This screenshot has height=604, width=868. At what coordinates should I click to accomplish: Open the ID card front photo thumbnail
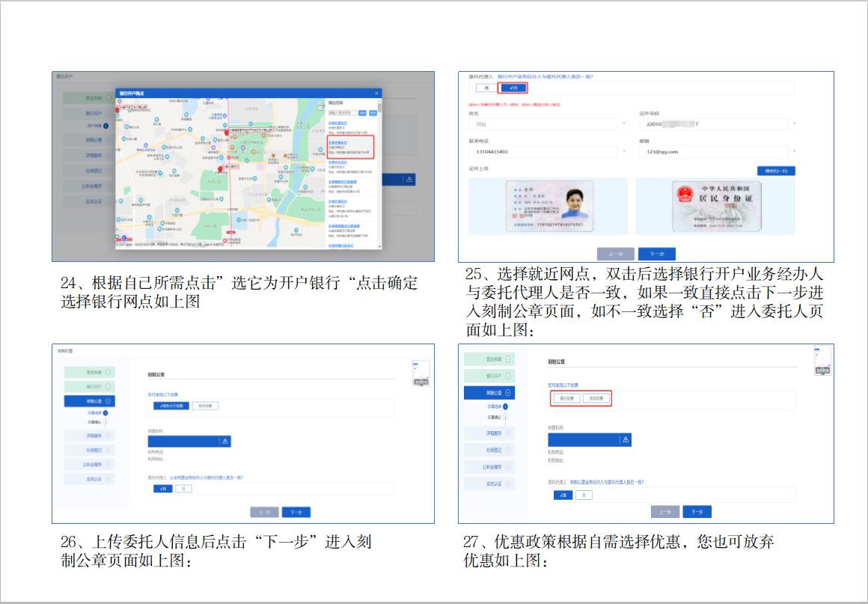[549, 206]
